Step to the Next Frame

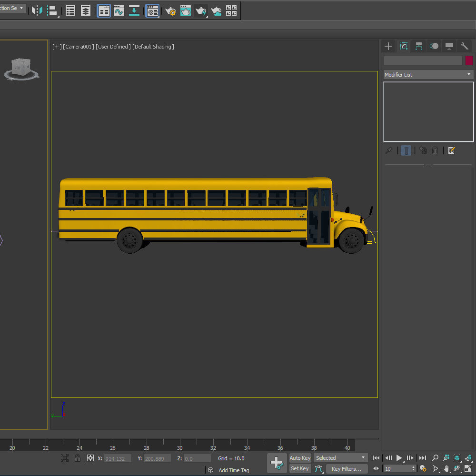[x=410, y=458]
